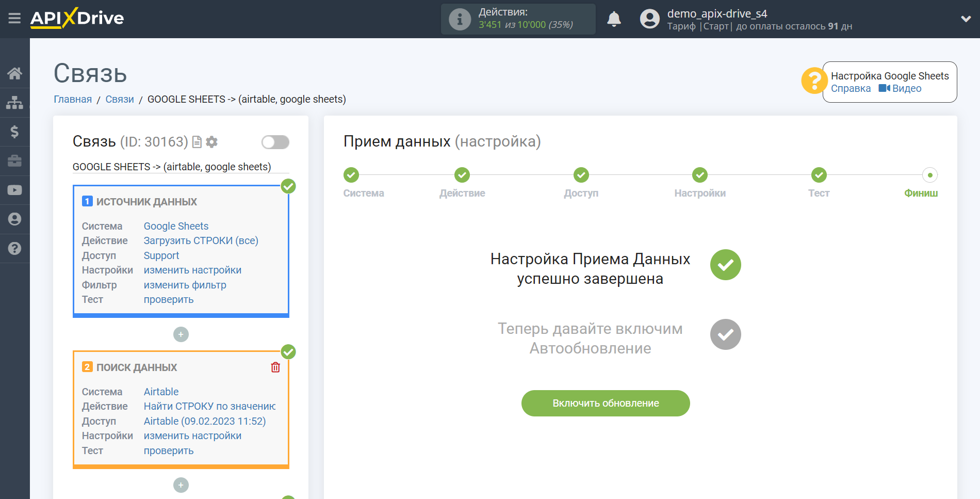Add step after data search block
The height and width of the screenshot is (499, 980).
(181, 485)
